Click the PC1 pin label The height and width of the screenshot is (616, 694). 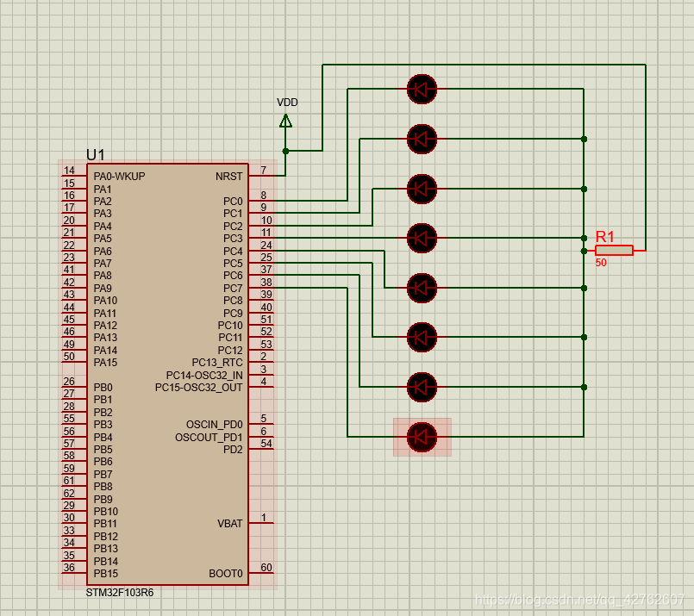point(233,214)
